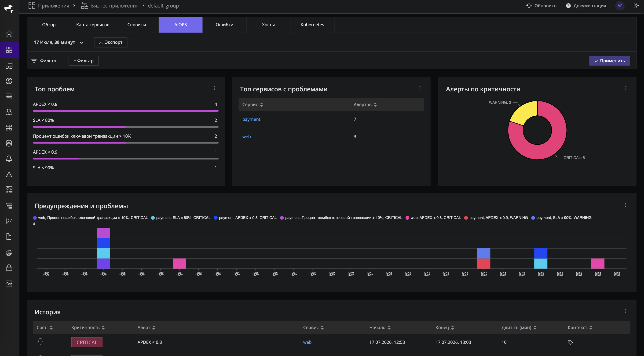Toggle legend payment SLA < 80% CRITICAL
The height and width of the screenshot is (356, 644).
(x=181, y=218)
